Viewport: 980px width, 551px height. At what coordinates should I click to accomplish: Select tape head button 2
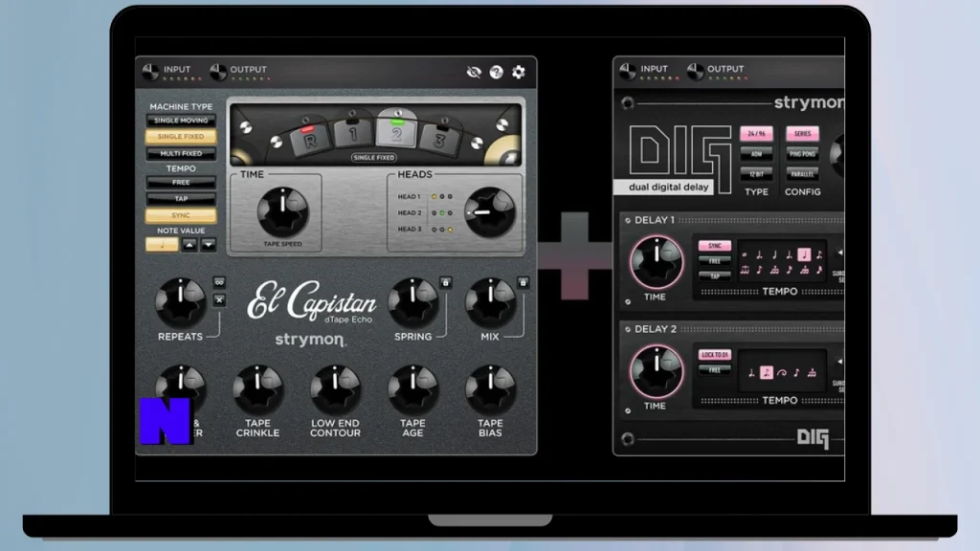pyautogui.click(x=396, y=132)
